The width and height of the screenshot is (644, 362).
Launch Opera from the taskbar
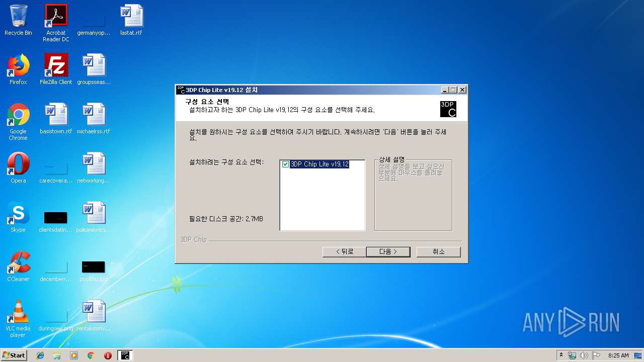pyautogui.click(x=108, y=355)
